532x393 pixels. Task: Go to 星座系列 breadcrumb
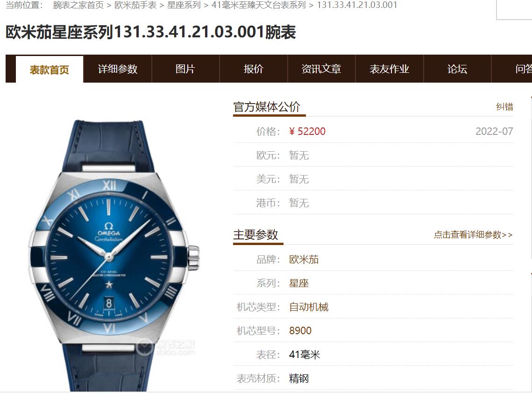click(x=184, y=5)
